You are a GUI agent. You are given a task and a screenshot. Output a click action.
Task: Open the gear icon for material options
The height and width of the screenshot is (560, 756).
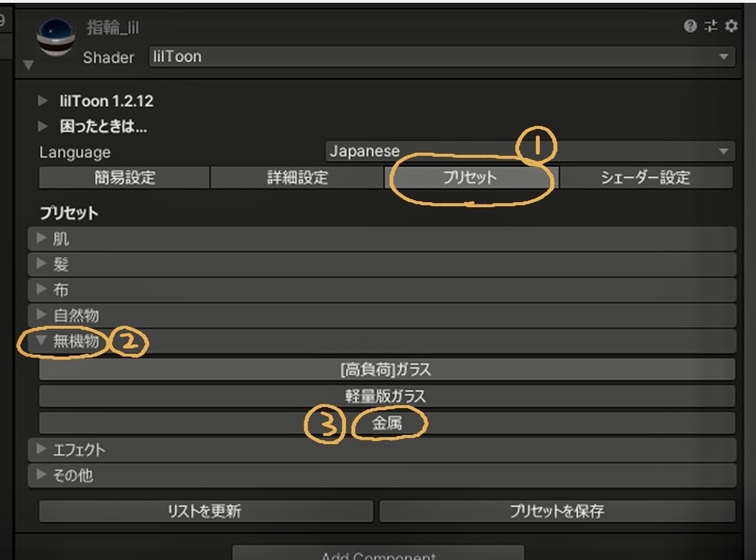point(730,27)
